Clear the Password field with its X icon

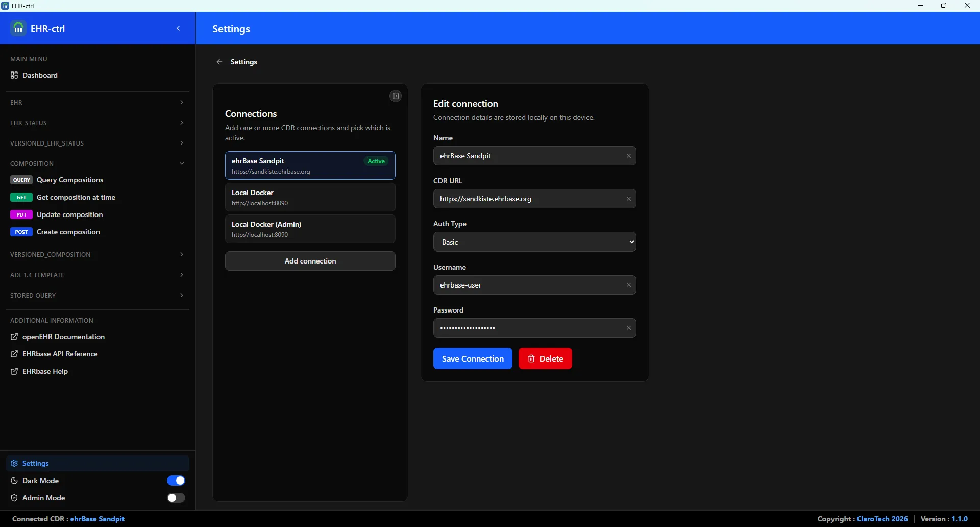(629, 328)
